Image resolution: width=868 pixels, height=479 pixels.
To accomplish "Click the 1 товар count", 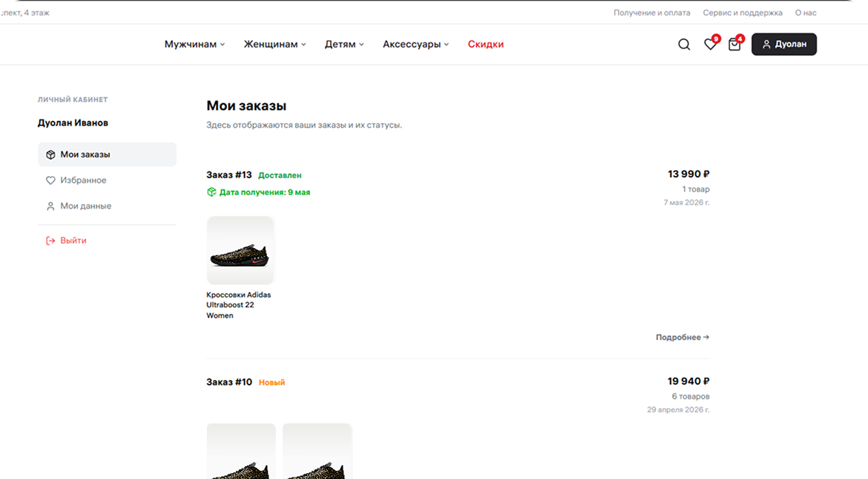I will 696,189.
